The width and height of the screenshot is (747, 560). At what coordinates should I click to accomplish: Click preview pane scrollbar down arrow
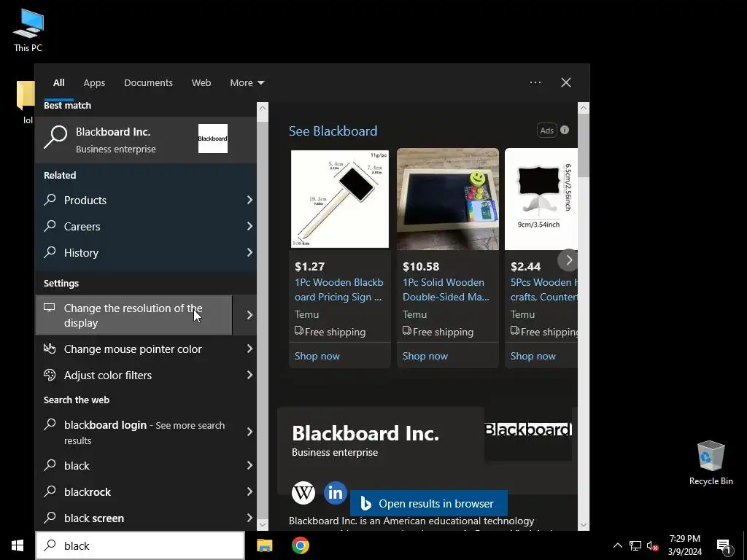tap(584, 524)
